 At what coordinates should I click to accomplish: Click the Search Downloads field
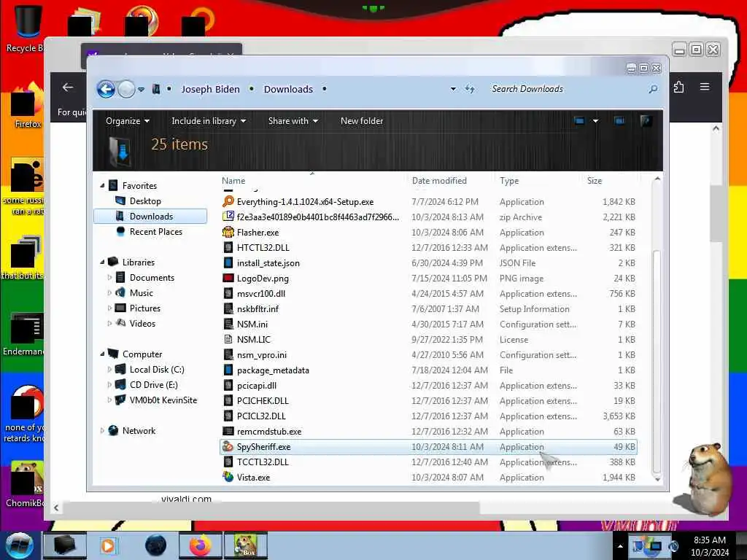tap(567, 89)
